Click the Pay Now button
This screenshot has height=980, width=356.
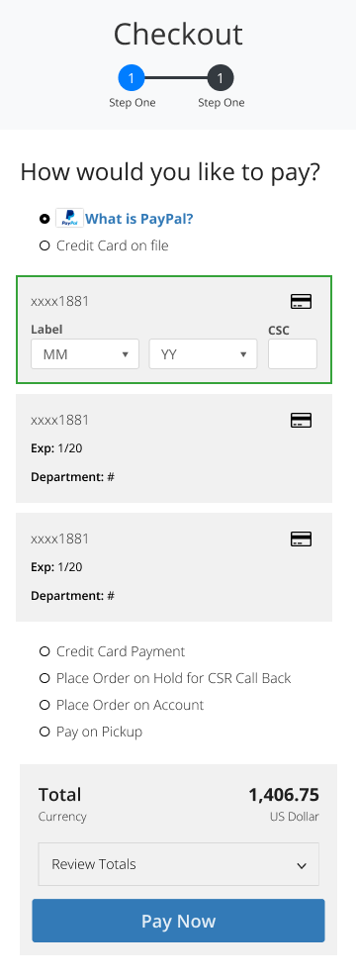coord(179,921)
